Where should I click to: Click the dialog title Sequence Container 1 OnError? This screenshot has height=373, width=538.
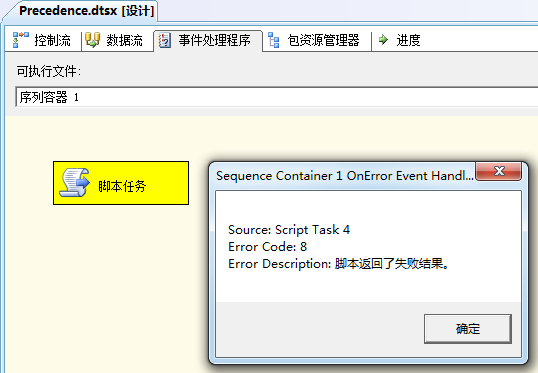[x=345, y=176]
